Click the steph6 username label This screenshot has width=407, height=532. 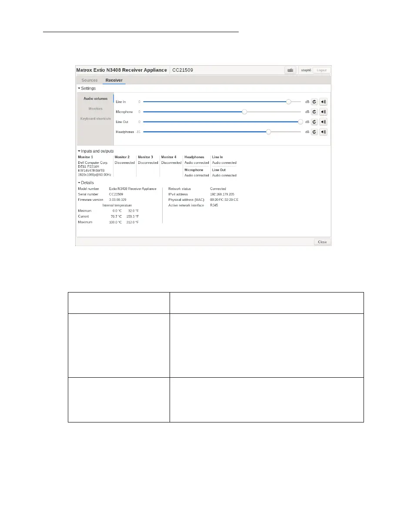306,70
